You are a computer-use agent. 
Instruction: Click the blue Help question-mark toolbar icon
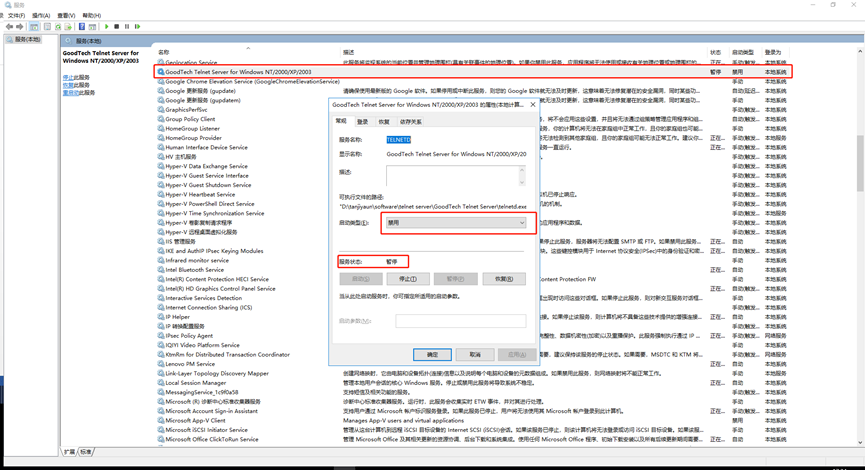click(82, 26)
